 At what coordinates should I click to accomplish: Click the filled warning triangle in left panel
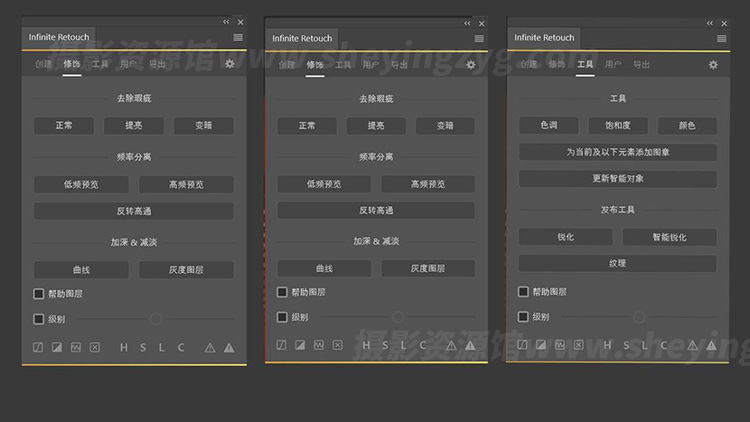(x=229, y=347)
